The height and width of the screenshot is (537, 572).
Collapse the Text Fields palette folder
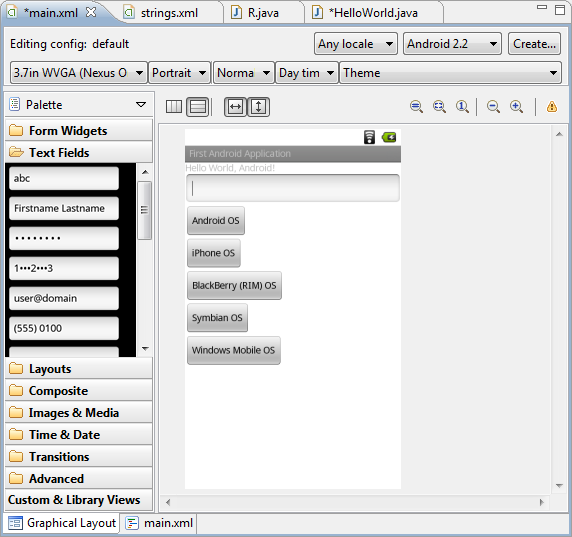click(79, 152)
